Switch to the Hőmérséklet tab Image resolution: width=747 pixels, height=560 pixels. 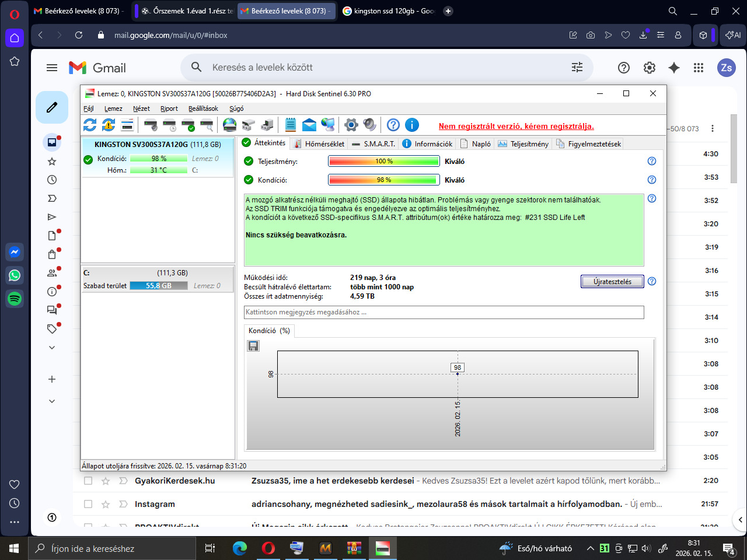319,143
